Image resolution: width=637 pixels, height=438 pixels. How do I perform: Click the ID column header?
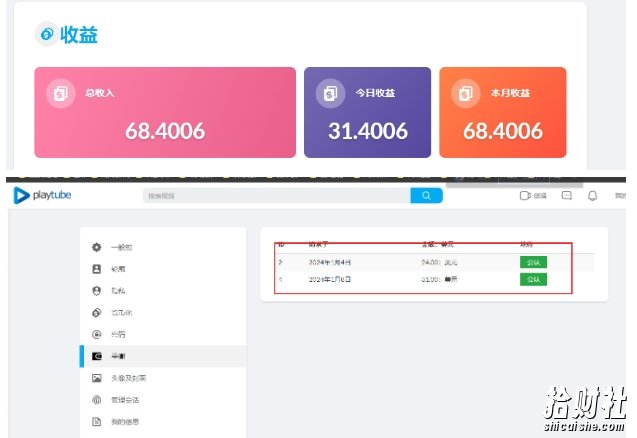pyautogui.click(x=281, y=245)
